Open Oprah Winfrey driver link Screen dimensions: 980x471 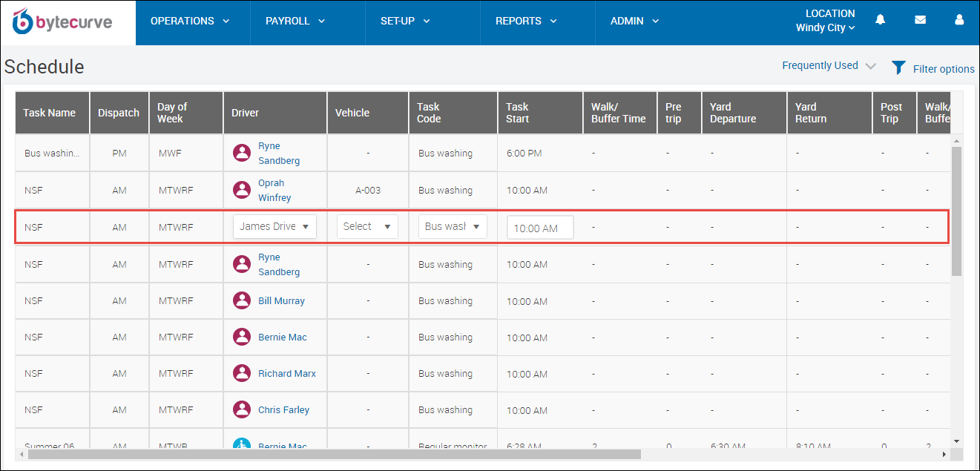274,191
